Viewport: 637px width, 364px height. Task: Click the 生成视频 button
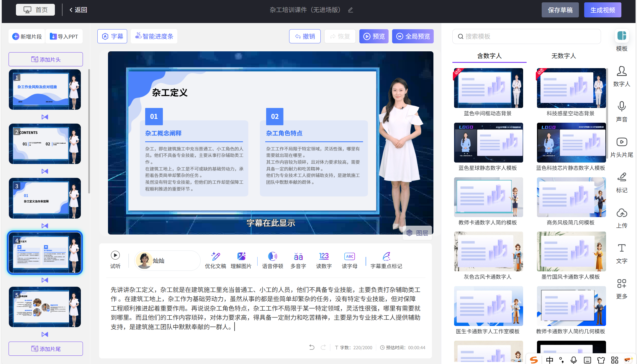(602, 10)
